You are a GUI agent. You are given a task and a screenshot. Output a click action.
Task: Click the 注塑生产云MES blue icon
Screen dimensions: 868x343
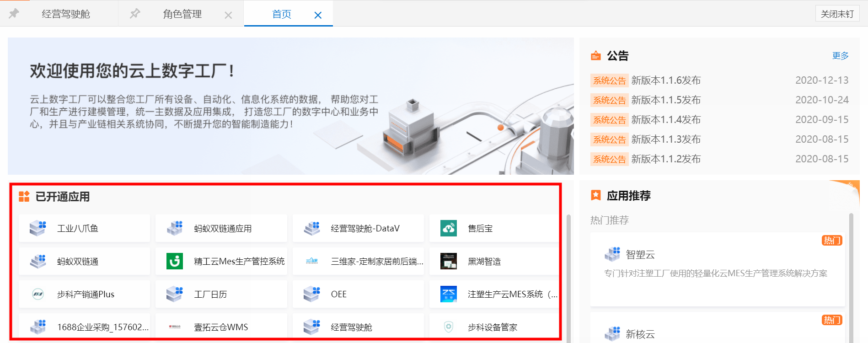(449, 294)
